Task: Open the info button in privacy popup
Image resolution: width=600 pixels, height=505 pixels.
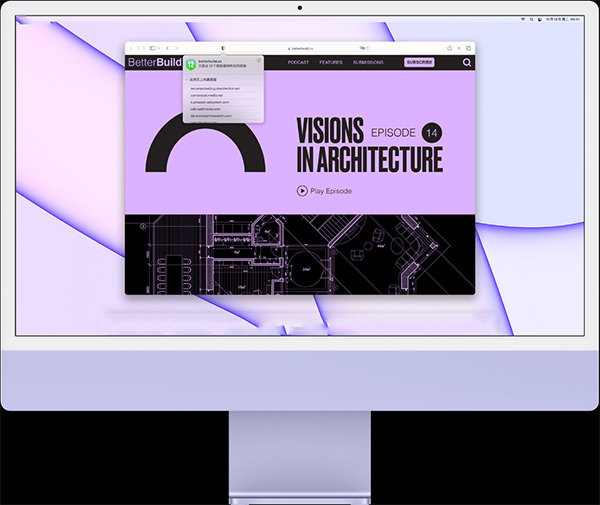Action: [x=258, y=61]
